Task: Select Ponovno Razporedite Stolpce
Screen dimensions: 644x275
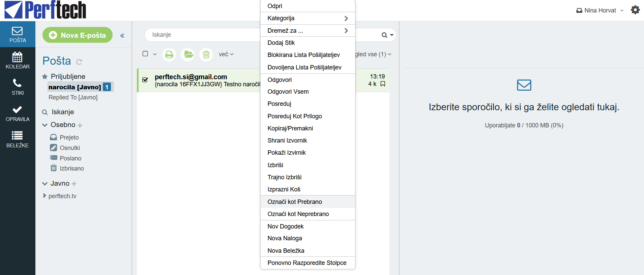Action: (308, 263)
